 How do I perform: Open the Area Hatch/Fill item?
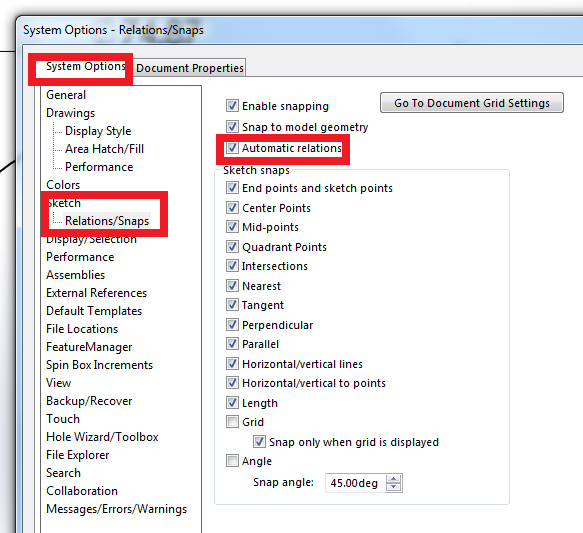pyautogui.click(x=104, y=149)
